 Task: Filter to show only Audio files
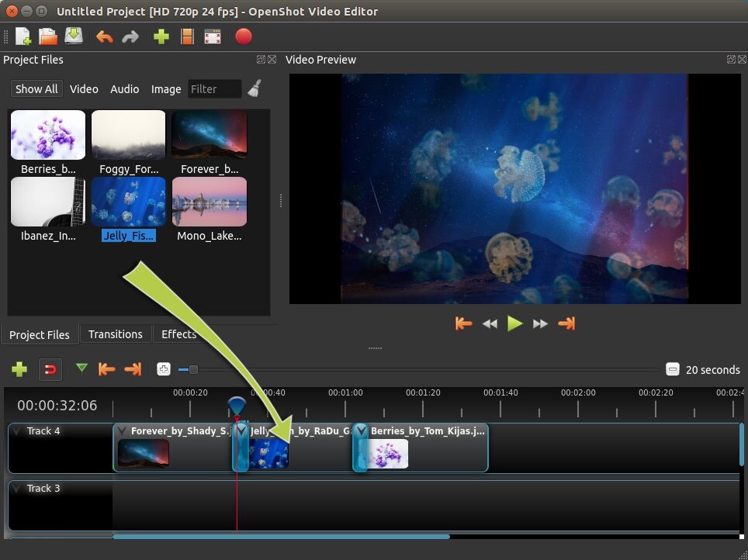click(x=124, y=89)
